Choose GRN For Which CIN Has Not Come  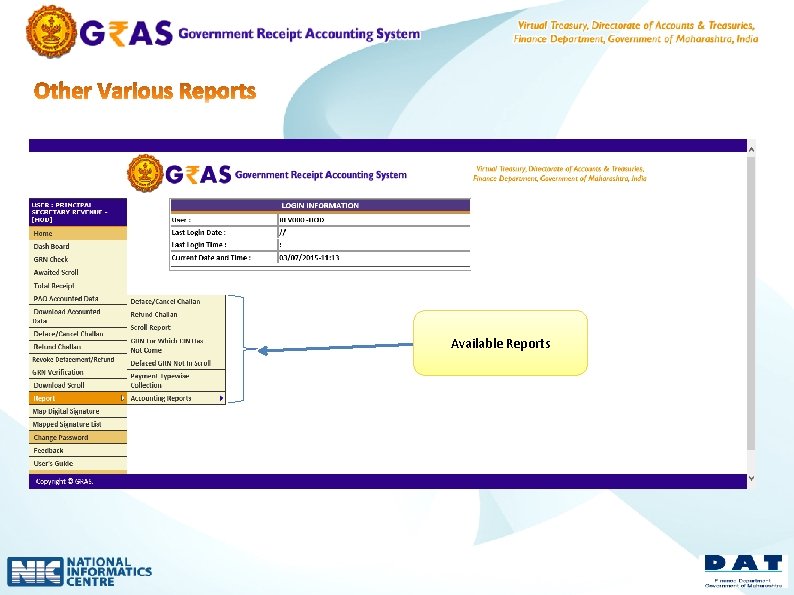(176, 345)
